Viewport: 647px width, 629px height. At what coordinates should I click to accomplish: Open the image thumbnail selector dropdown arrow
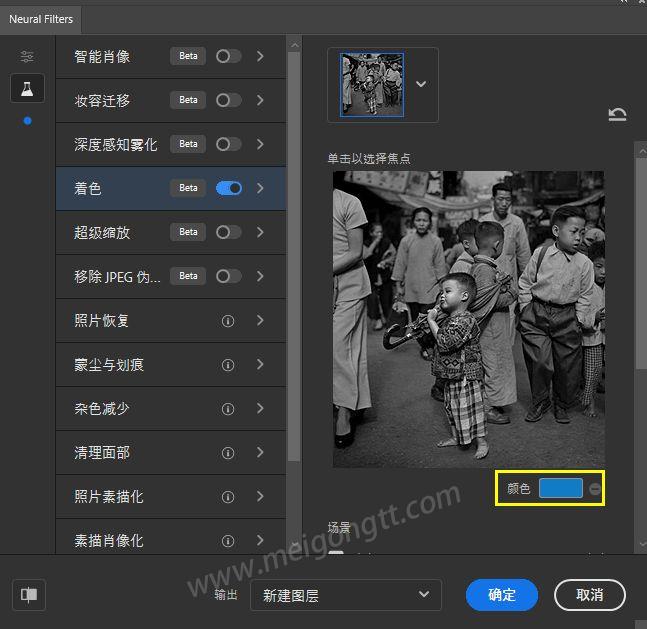click(421, 84)
